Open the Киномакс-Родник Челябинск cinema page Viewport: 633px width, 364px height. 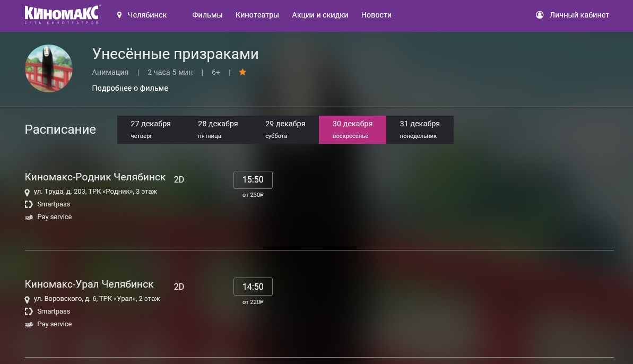[96, 177]
